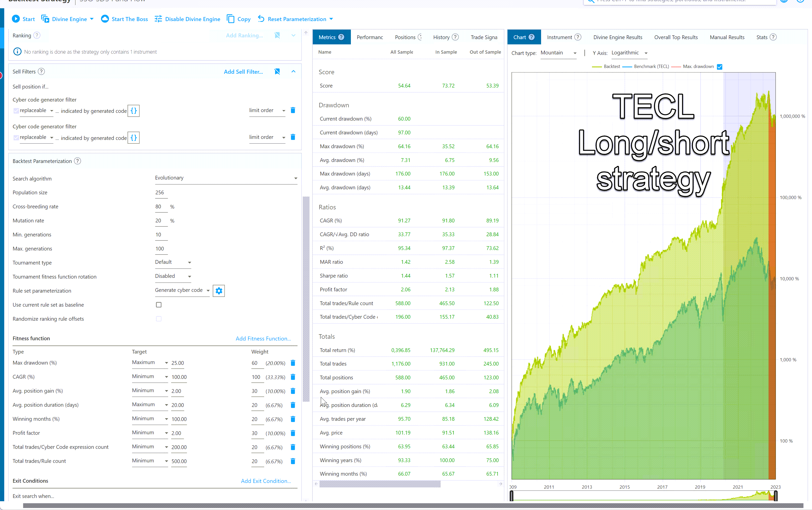Click the ranking info circle icon
The height and width of the screenshot is (510, 812).
click(17, 52)
